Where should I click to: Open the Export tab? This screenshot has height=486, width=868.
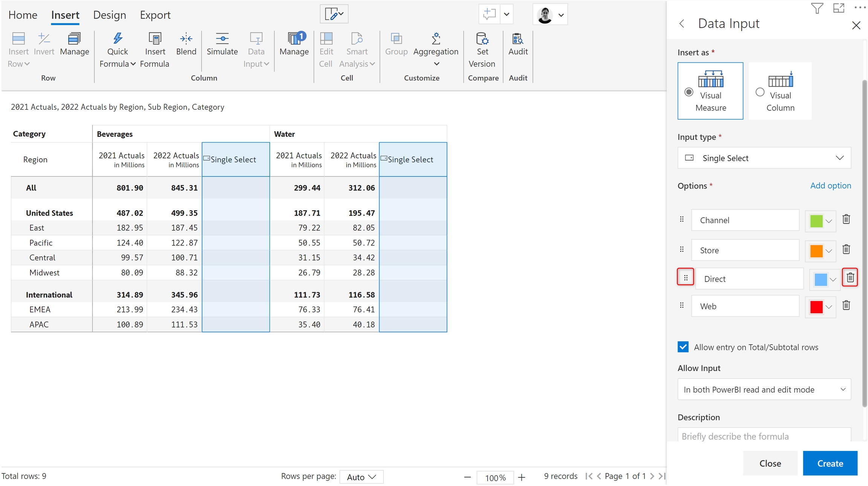155,15
